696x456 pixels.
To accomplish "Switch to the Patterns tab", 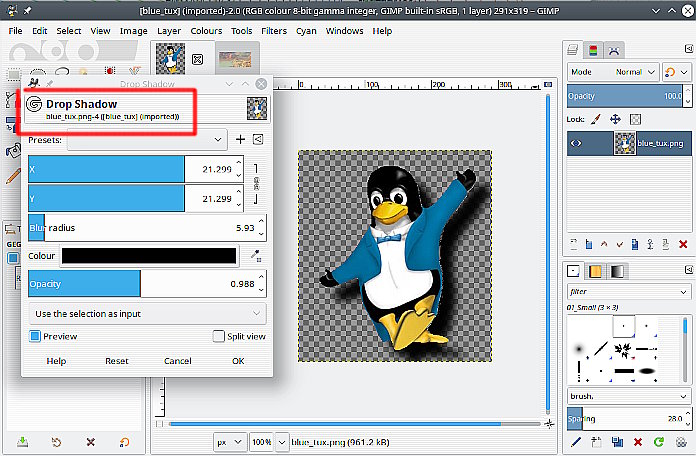I will tap(595, 271).
